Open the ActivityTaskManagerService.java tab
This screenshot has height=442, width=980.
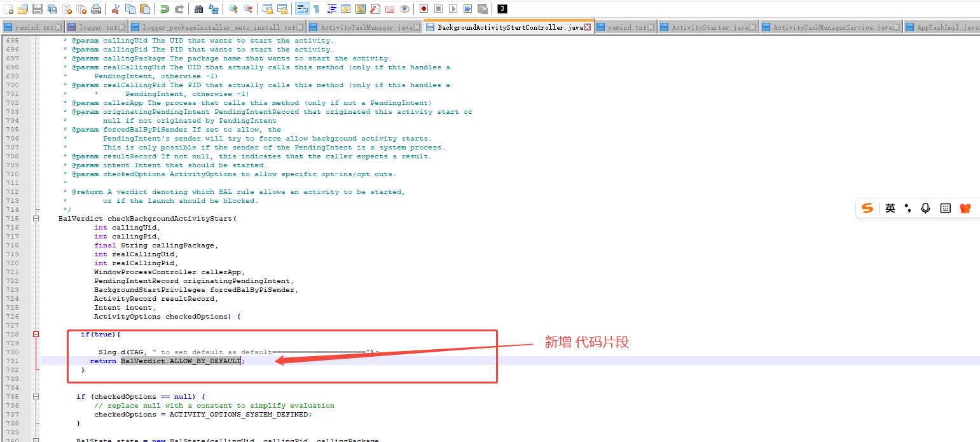tap(831, 27)
